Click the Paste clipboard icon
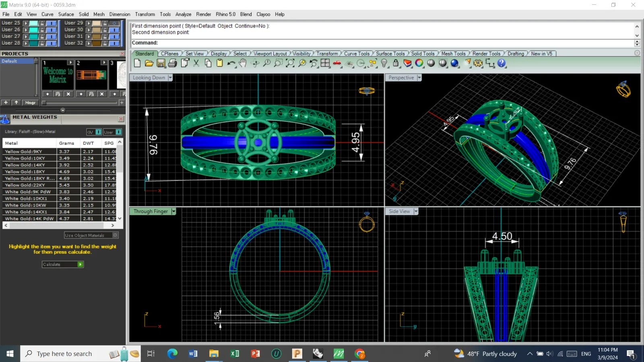Viewport: 644px width, 362px height. pyautogui.click(x=220, y=63)
